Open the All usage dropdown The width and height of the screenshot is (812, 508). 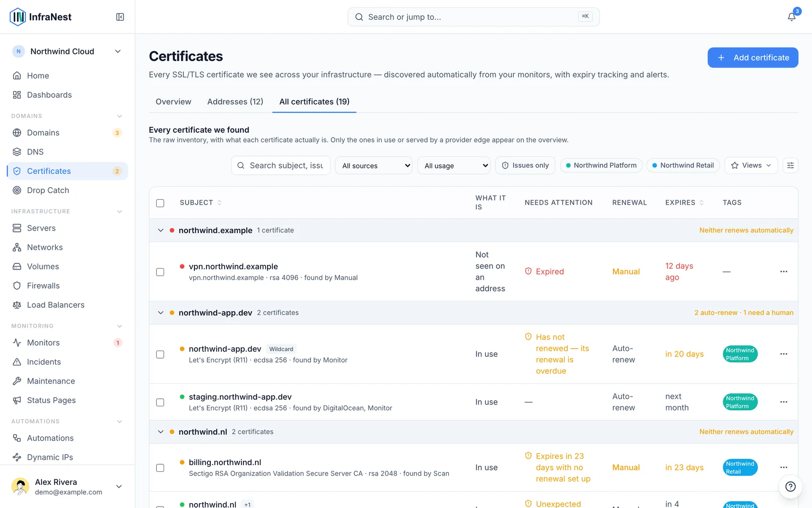pyautogui.click(x=454, y=165)
